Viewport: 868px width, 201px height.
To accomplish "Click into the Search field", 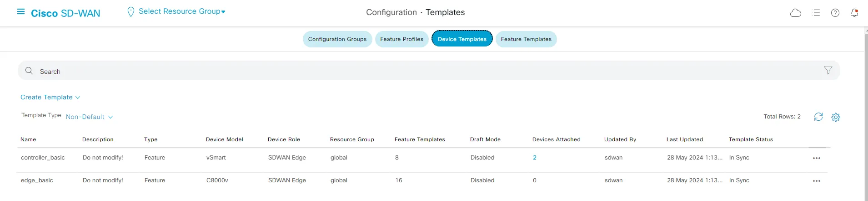I will click(409, 71).
